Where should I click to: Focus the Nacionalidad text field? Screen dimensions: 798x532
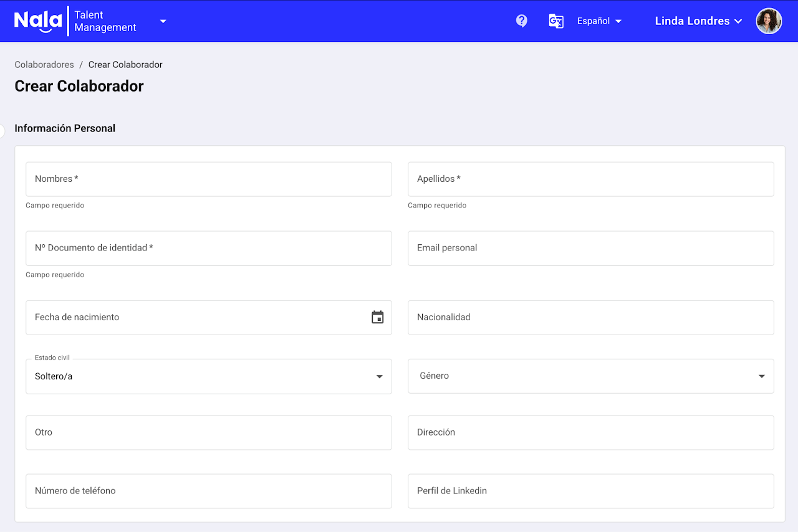pyautogui.click(x=590, y=318)
